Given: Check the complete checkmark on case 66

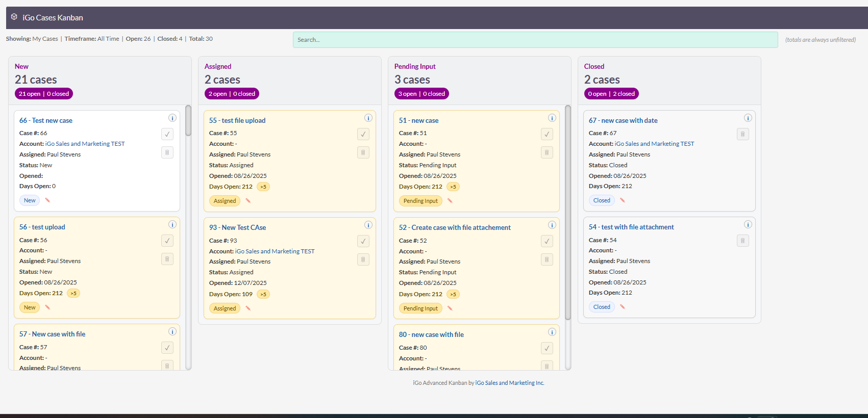Looking at the screenshot, I should (167, 134).
